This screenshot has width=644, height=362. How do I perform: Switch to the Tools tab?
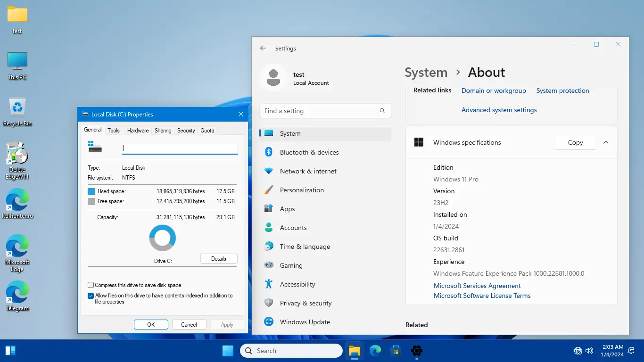coord(114,131)
